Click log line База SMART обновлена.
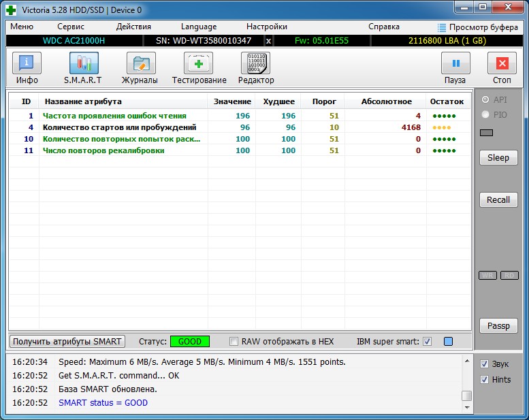The image size is (529, 420). (108, 389)
